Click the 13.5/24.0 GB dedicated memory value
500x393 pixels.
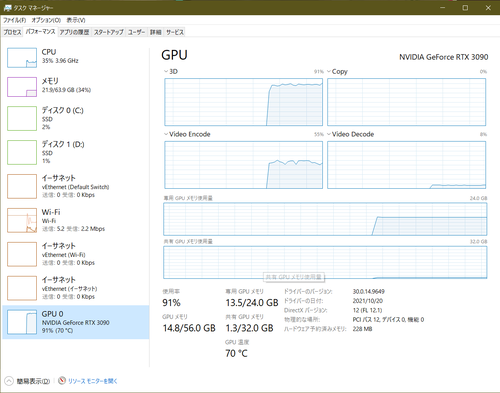(x=252, y=303)
